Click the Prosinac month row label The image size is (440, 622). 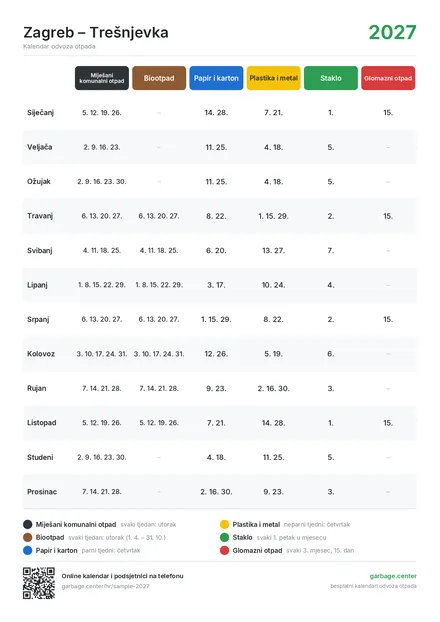point(42,492)
